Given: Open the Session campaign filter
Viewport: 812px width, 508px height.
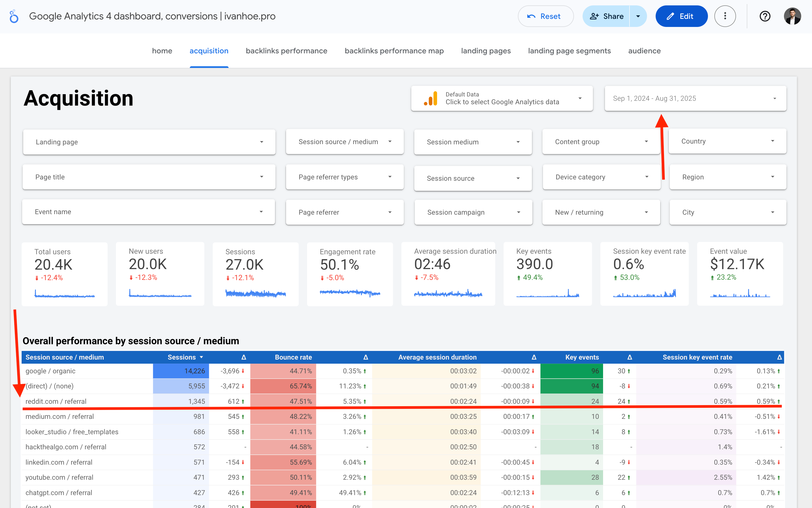Looking at the screenshot, I should pos(473,212).
